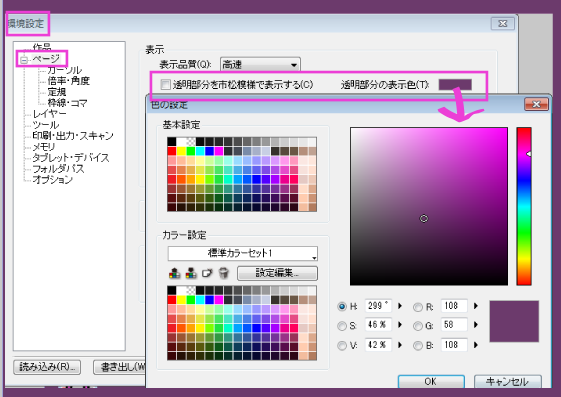Select 印刷・出力・スキャン in the tree
The height and width of the screenshot is (397, 561).
[73, 136]
